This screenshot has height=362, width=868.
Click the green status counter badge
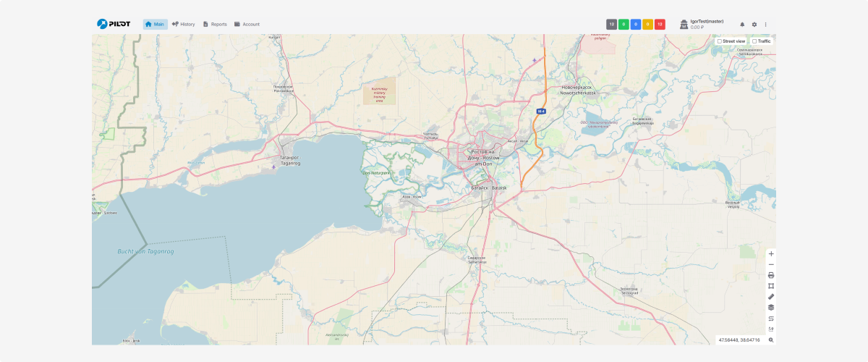point(624,25)
